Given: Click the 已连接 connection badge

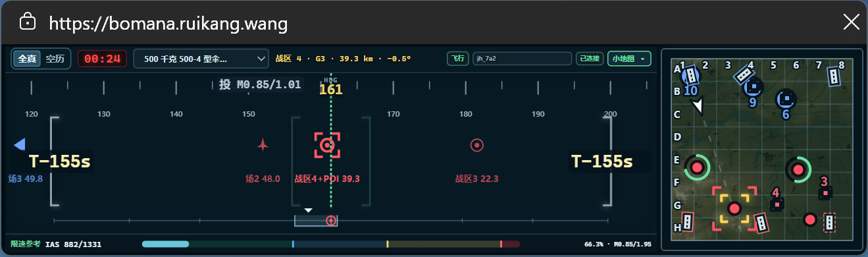Looking at the screenshot, I should [590, 59].
